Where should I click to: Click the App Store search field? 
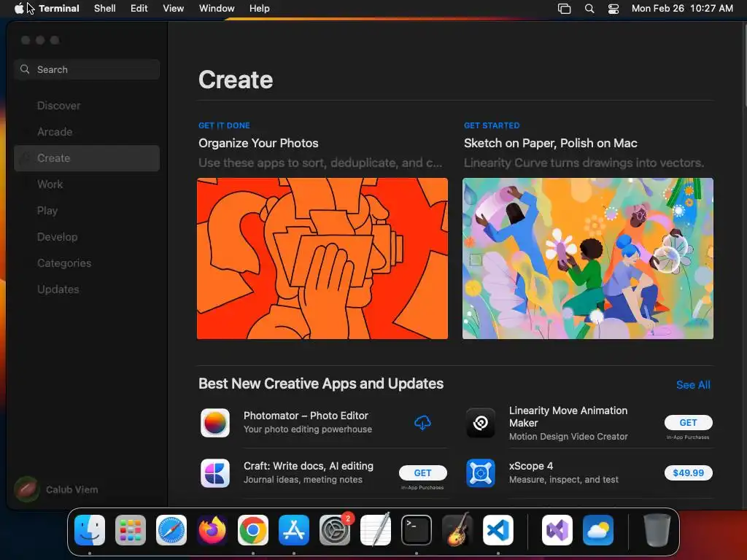pos(87,69)
